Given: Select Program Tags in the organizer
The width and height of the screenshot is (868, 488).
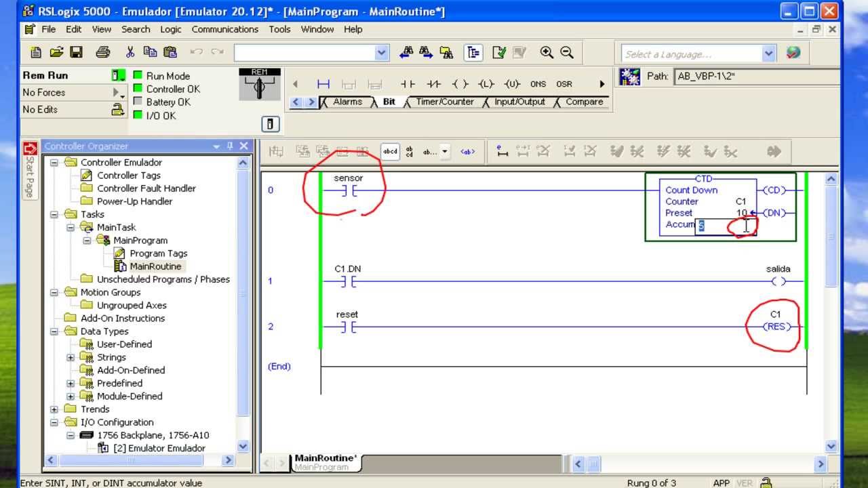Looking at the screenshot, I should tap(159, 253).
